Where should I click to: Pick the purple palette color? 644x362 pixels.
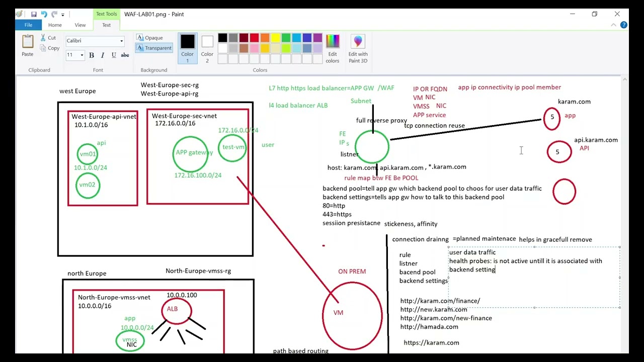[x=317, y=38]
